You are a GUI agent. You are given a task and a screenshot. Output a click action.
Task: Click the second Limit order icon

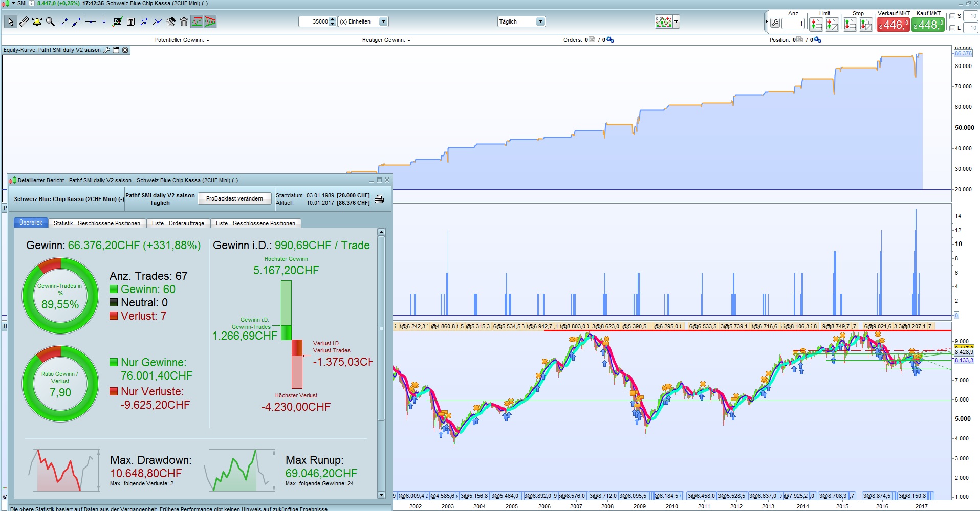coord(832,24)
